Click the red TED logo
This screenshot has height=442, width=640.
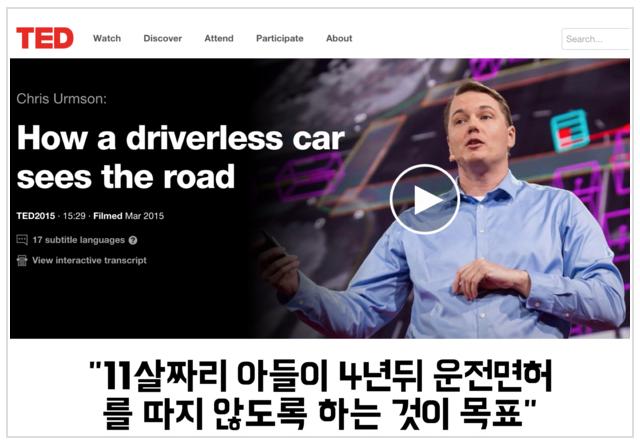click(45, 38)
